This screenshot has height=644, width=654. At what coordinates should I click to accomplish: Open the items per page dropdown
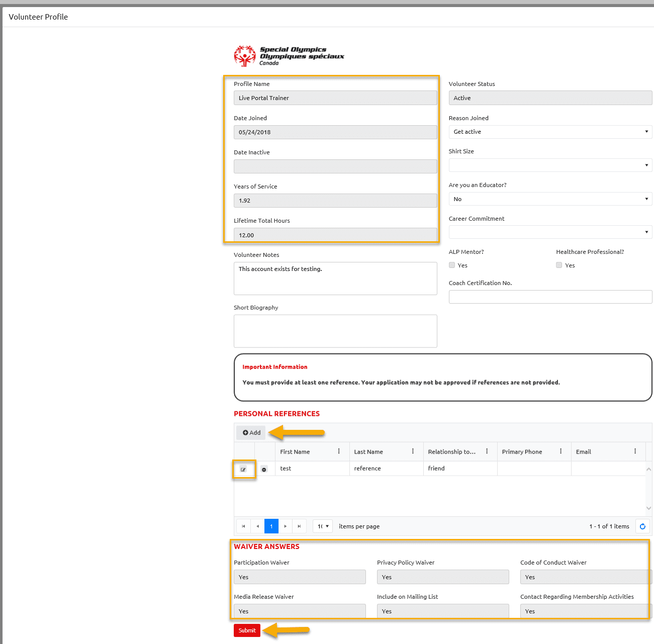pos(323,526)
